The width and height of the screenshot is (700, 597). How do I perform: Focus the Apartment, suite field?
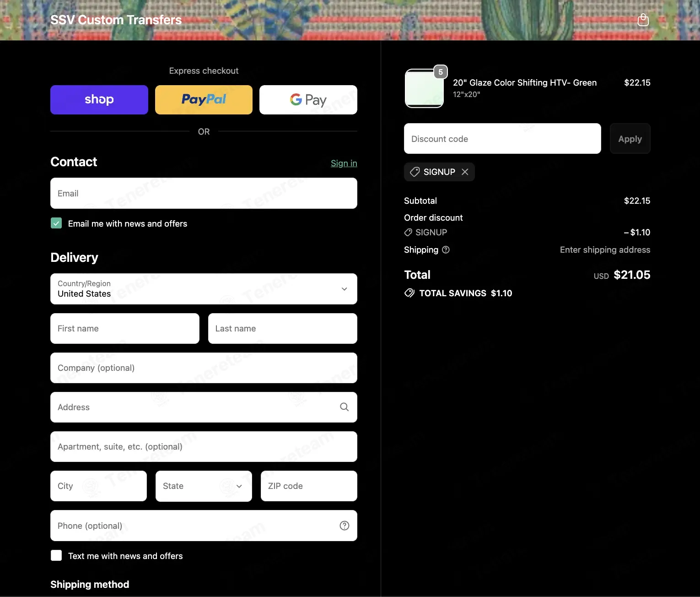(204, 446)
